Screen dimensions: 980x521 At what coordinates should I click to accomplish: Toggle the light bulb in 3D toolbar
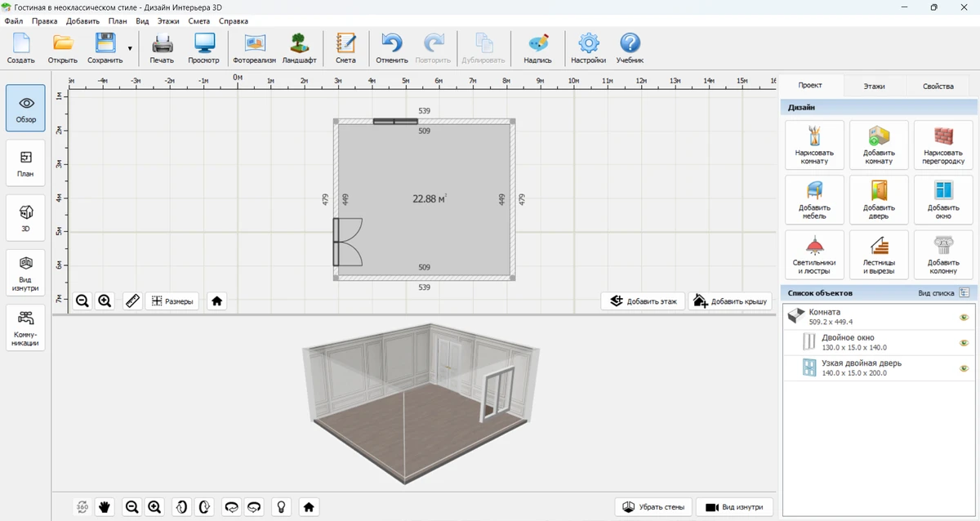[x=282, y=507]
